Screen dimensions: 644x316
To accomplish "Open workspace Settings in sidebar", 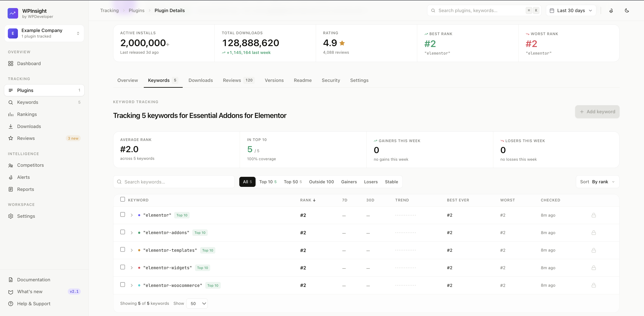I will point(44,216).
